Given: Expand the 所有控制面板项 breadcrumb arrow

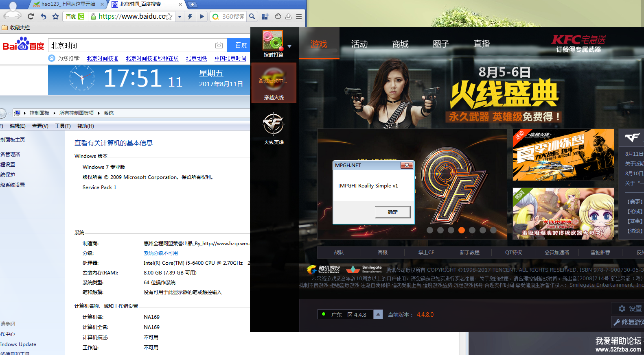Looking at the screenshot, I should point(99,113).
